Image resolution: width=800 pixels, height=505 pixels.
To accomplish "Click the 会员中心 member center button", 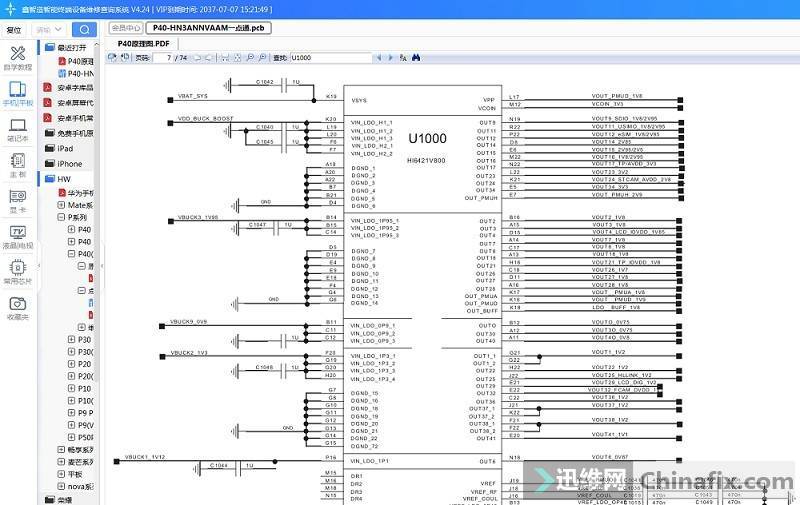I will tap(125, 28).
